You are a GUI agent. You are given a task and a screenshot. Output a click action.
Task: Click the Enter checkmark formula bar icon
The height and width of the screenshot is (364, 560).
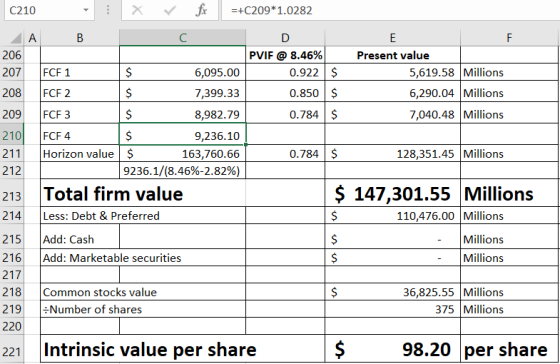coord(169,10)
